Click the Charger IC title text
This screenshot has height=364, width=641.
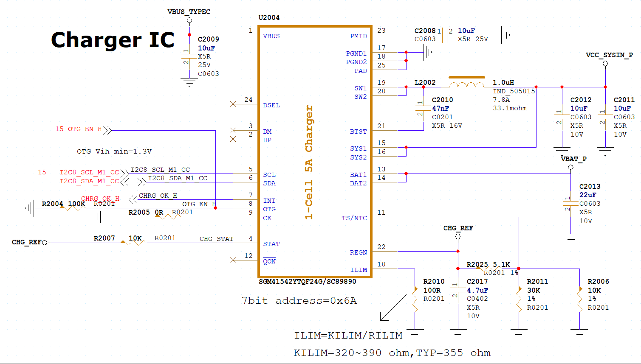tap(113, 40)
